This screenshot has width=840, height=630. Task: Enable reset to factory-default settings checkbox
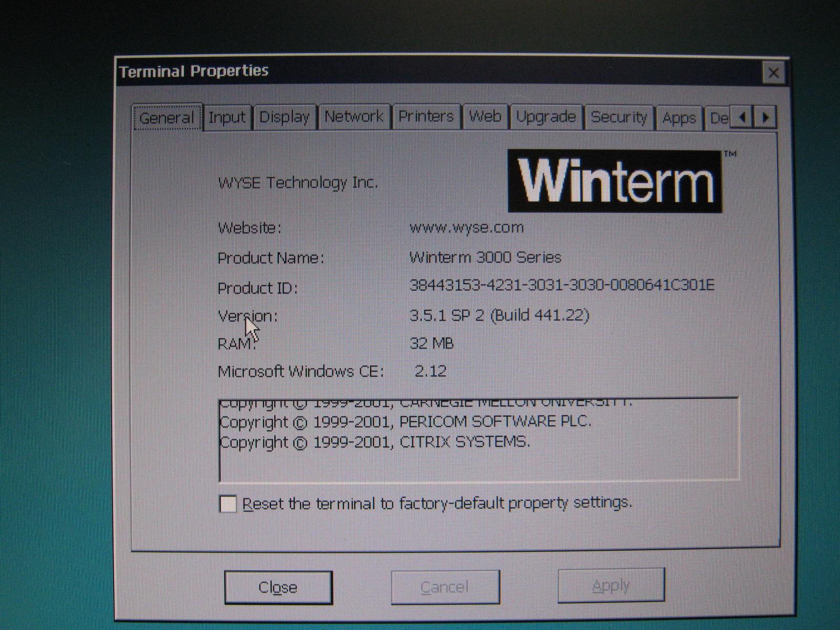click(228, 504)
